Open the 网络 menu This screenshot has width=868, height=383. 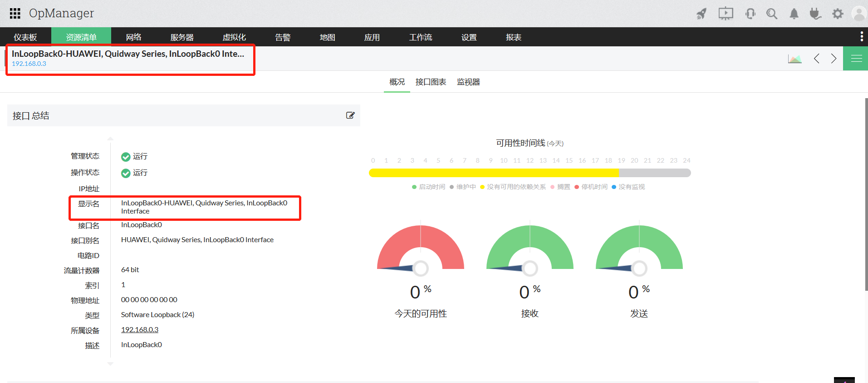pyautogui.click(x=133, y=37)
